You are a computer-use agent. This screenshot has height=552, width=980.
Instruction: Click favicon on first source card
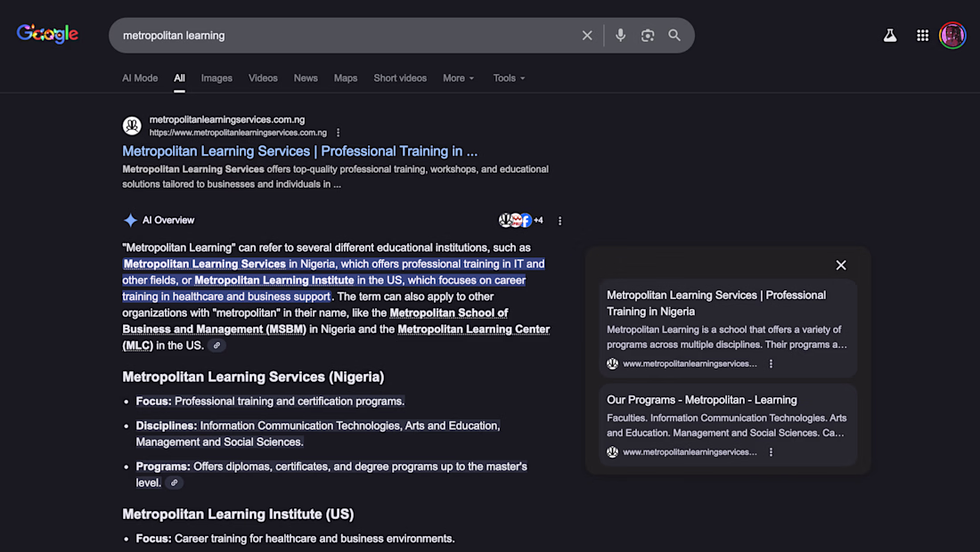613,363
